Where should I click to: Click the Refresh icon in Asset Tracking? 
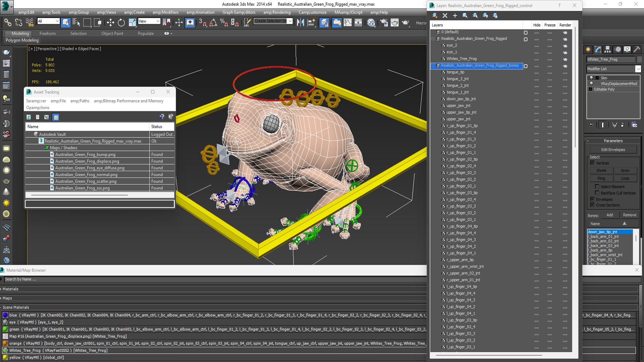[x=29, y=117]
